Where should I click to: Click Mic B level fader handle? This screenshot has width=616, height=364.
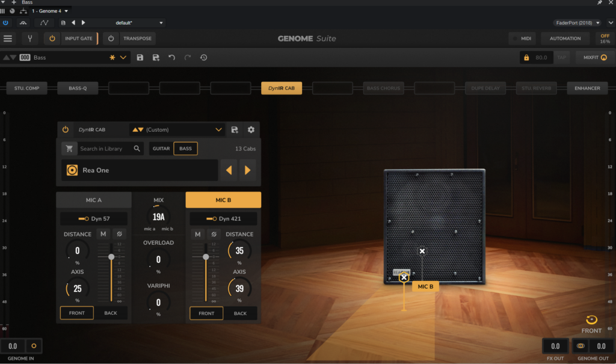tap(206, 257)
